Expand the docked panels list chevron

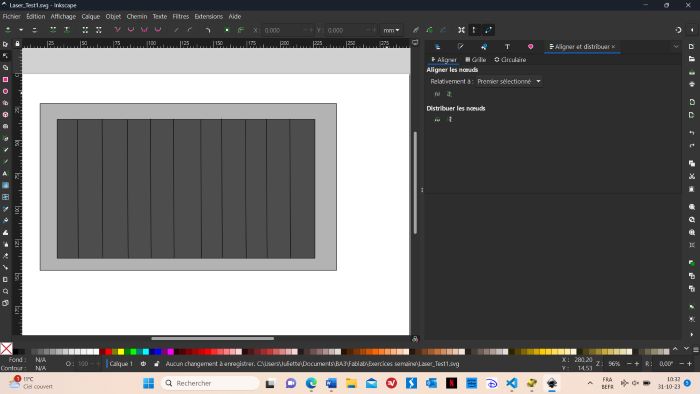click(676, 46)
